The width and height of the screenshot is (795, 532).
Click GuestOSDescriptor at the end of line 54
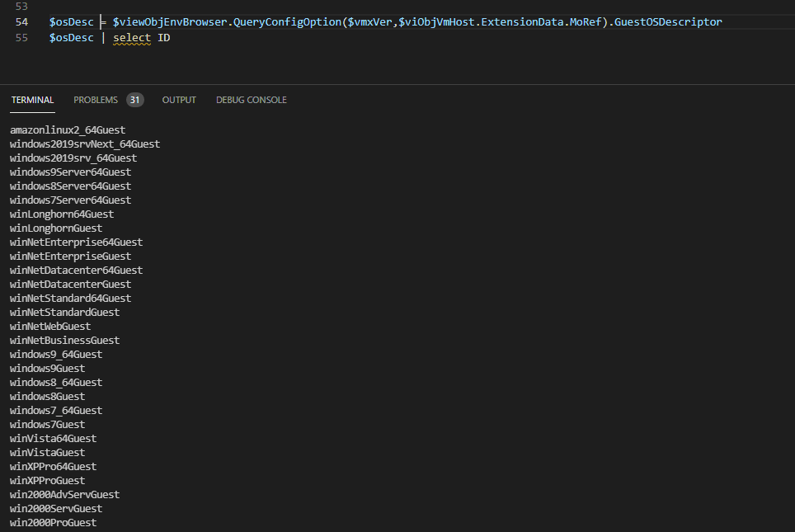tap(668, 21)
